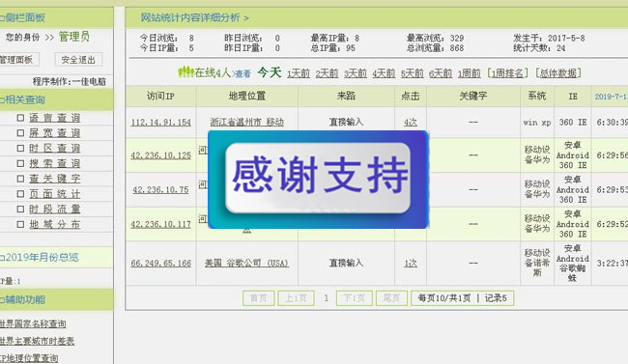Open the 总体数据 link
628x364 pixels.
pyautogui.click(x=557, y=73)
